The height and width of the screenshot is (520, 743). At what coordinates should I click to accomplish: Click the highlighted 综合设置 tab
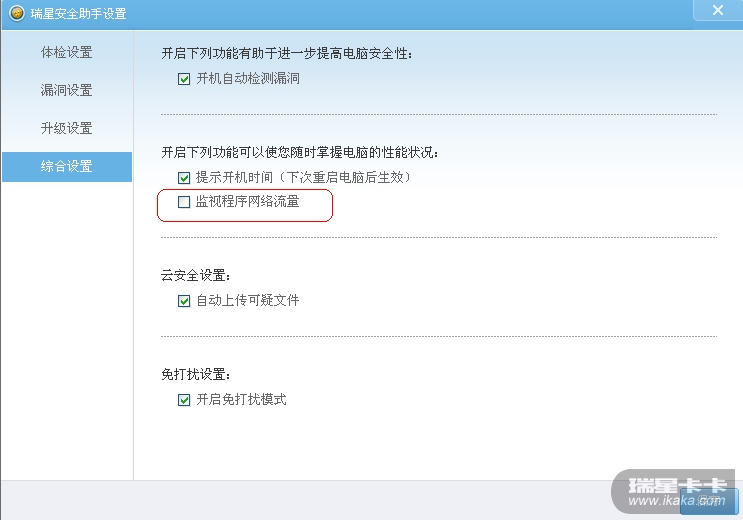[x=66, y=166]
